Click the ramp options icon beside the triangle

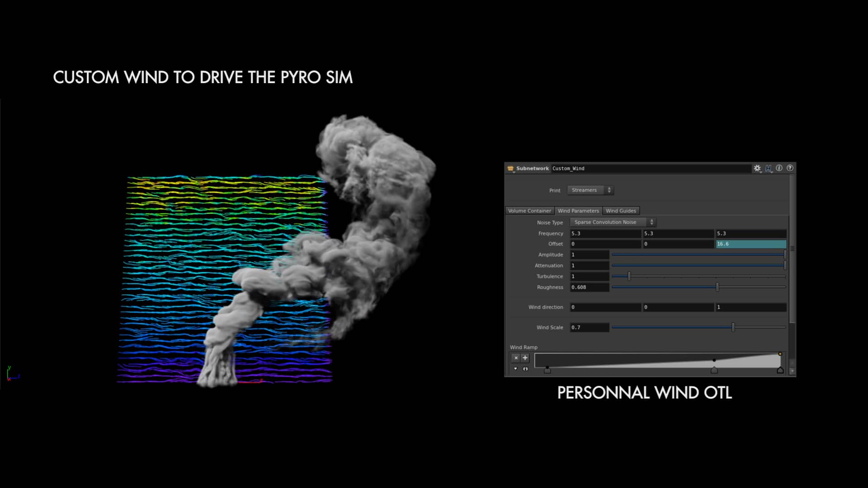pos(525,369)
